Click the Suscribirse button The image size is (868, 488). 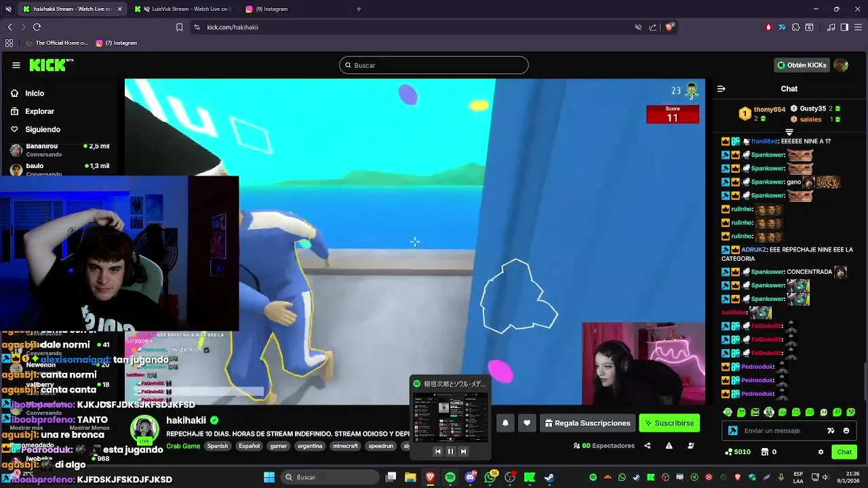[x=669, y=423]
